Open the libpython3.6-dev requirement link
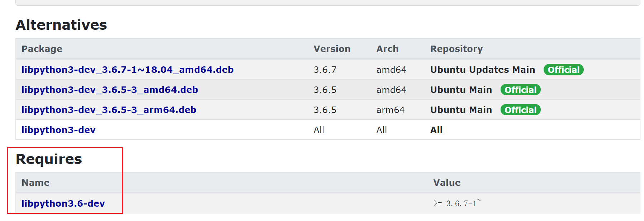 pos(63,203)
